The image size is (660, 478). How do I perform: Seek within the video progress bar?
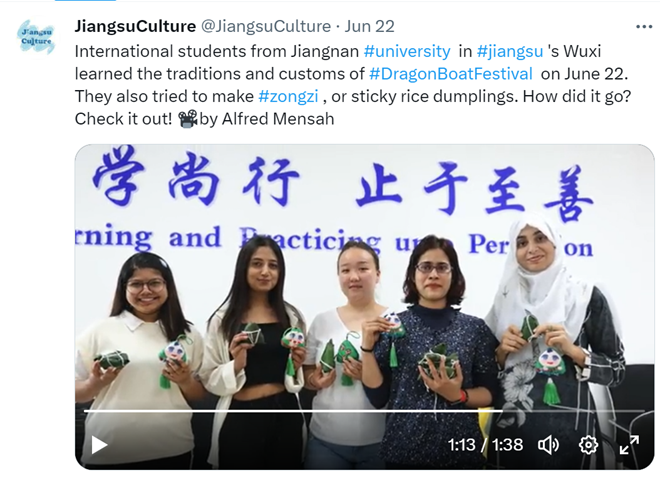pyautogui.click(x=364, y=410)
